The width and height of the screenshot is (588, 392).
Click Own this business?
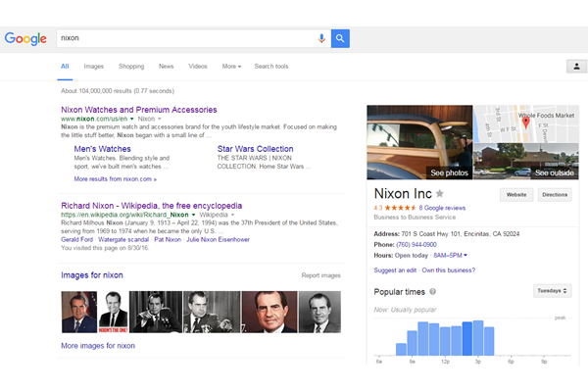click(449, 270)
